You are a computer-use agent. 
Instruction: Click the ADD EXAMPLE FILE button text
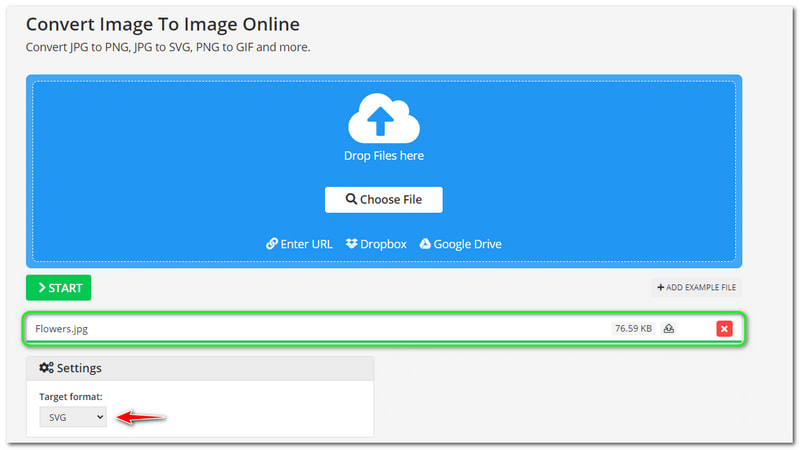click(x=700, y=288)
